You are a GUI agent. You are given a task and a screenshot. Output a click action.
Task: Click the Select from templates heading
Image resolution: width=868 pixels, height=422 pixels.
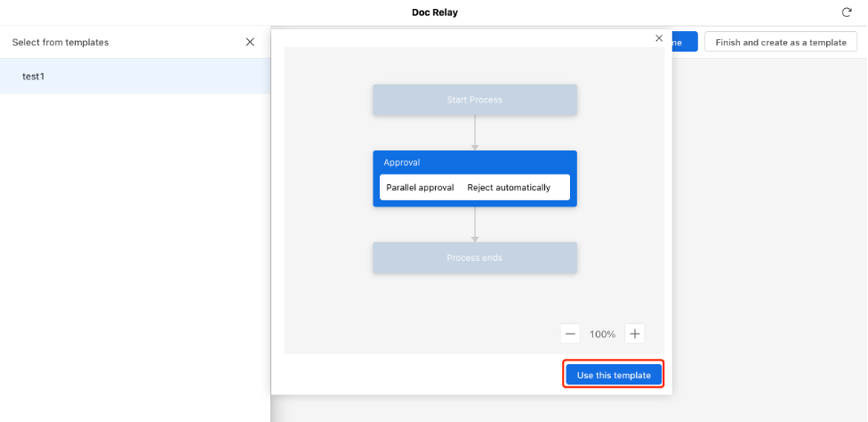pos(60,42)
